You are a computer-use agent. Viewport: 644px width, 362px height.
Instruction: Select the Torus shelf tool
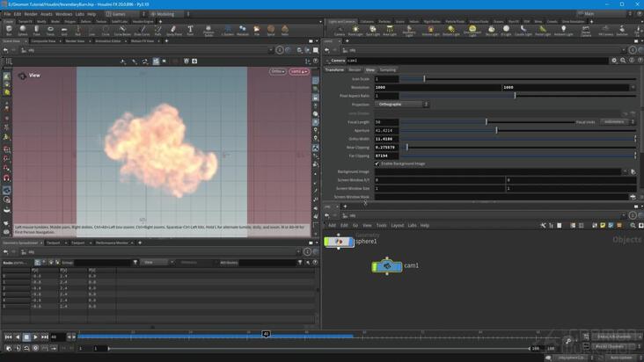pyautogui.click(x=50, y=31)
